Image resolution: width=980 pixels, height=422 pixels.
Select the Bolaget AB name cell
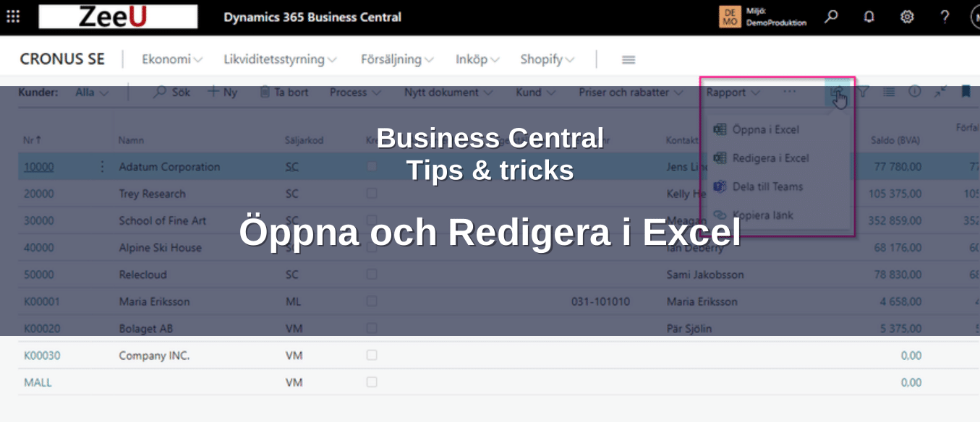coord(145,329)
